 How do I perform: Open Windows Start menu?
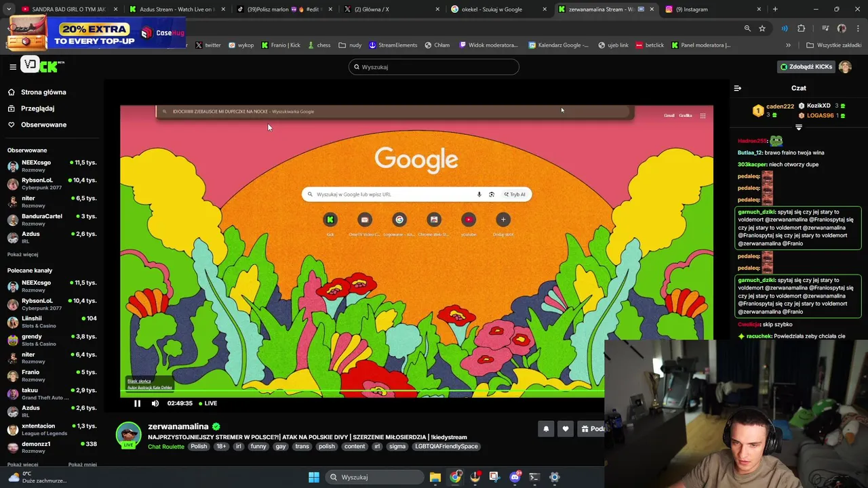(x=314, y=477)
